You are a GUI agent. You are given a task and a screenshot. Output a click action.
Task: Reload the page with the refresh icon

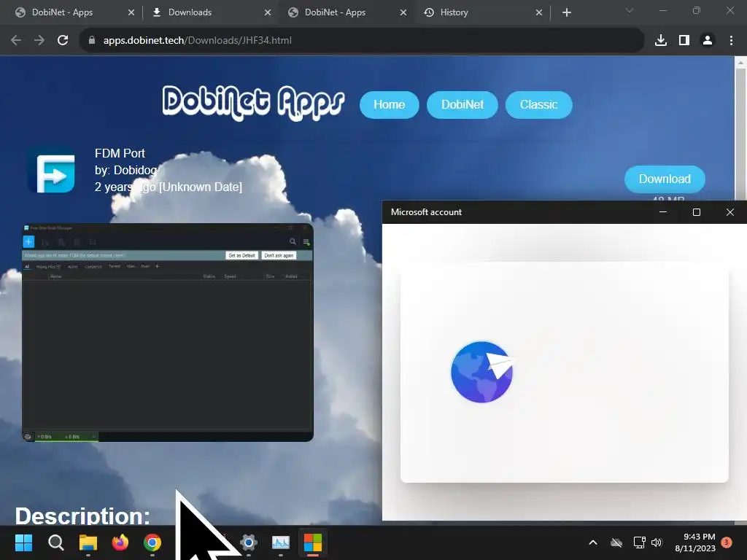coord(63,41)
